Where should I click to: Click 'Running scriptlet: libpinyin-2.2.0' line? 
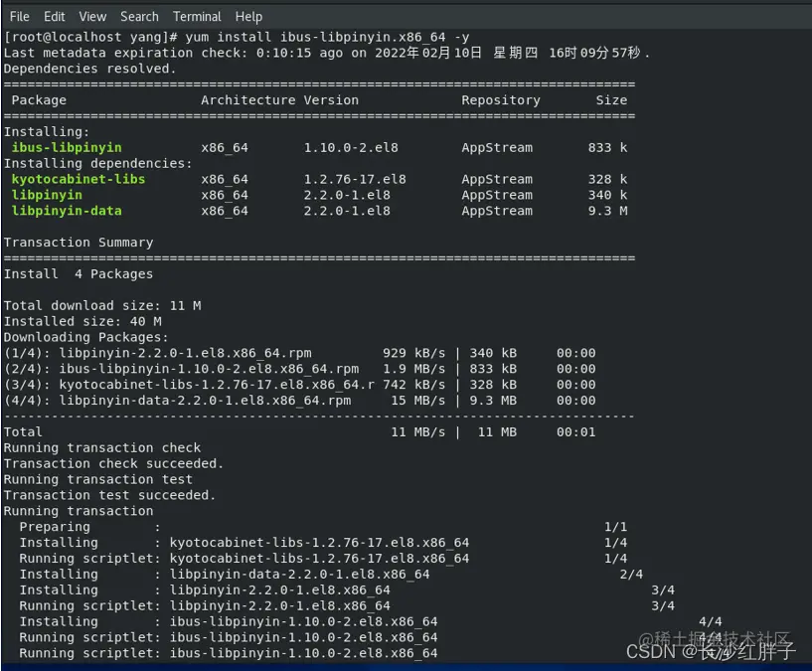347,606
